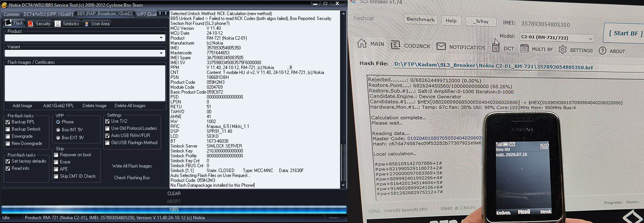Open the User Area tab icon
The height and width of the screenshot is (223, 644).
click(x=86, y=24)
